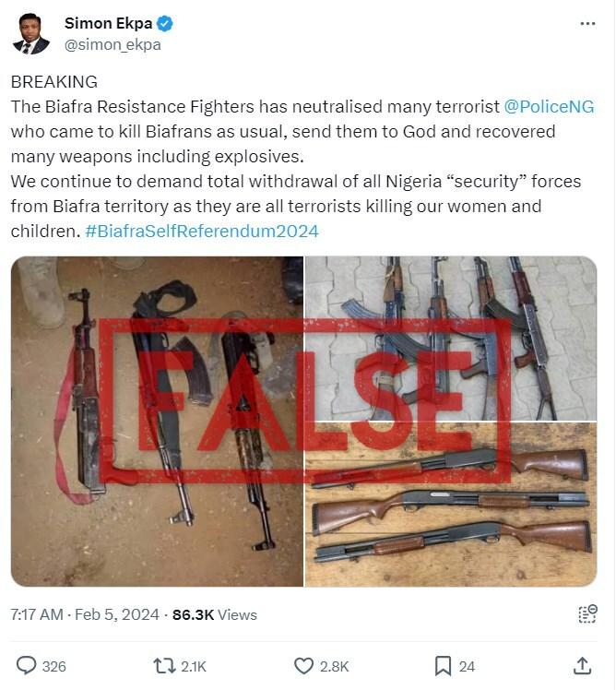The image size is (616, 690).
Task: Click the repost arrows icon
Action: click(x=164, y=665)
